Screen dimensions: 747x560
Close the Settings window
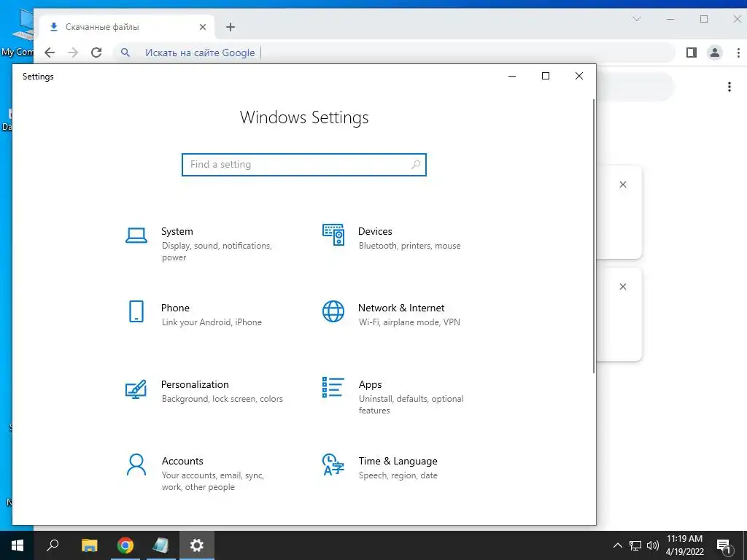578,76
